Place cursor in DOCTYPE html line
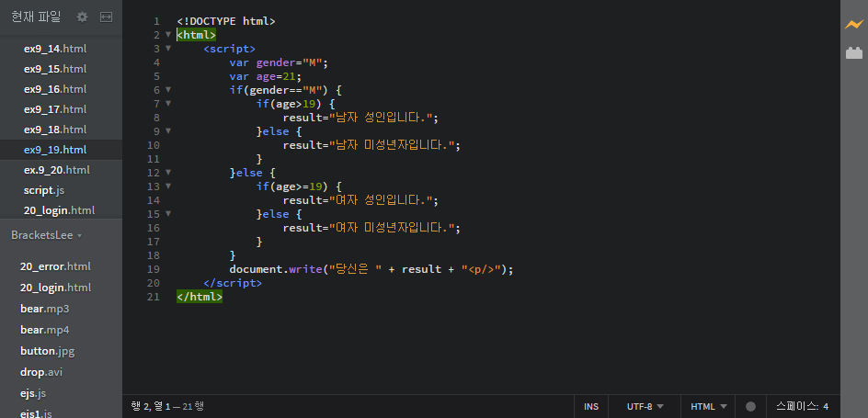Screen dimensions: 868x418 [226, 21]
